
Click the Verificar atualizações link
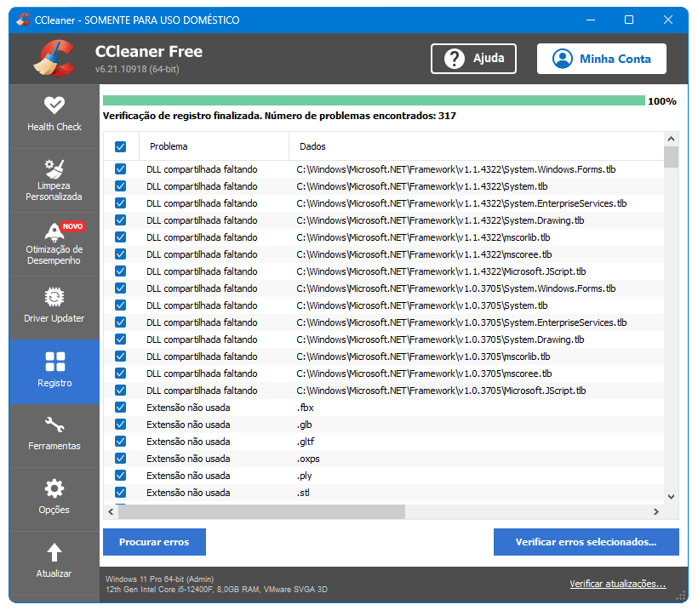618,584
